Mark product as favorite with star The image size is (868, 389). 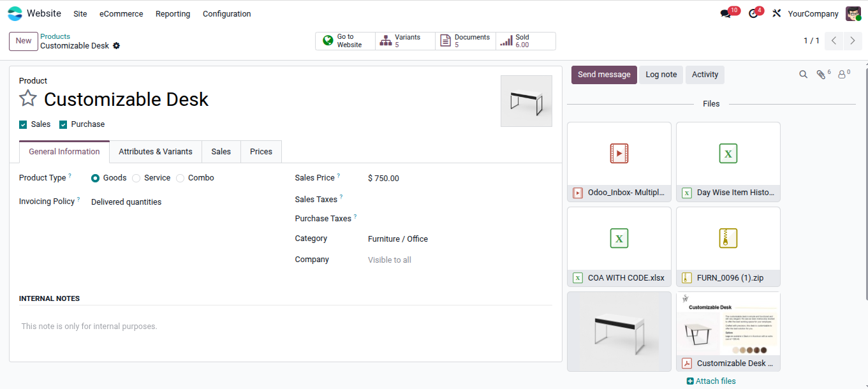click(x=28, y=99)
